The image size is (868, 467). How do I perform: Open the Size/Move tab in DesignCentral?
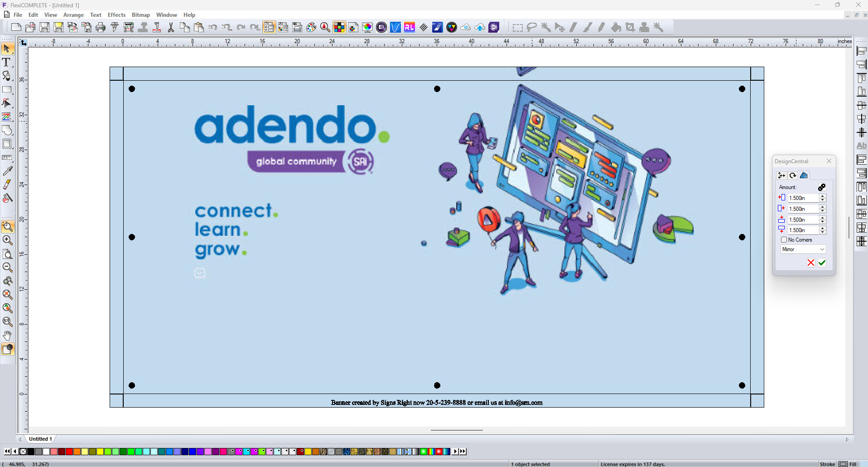click(x=781, y=175)
